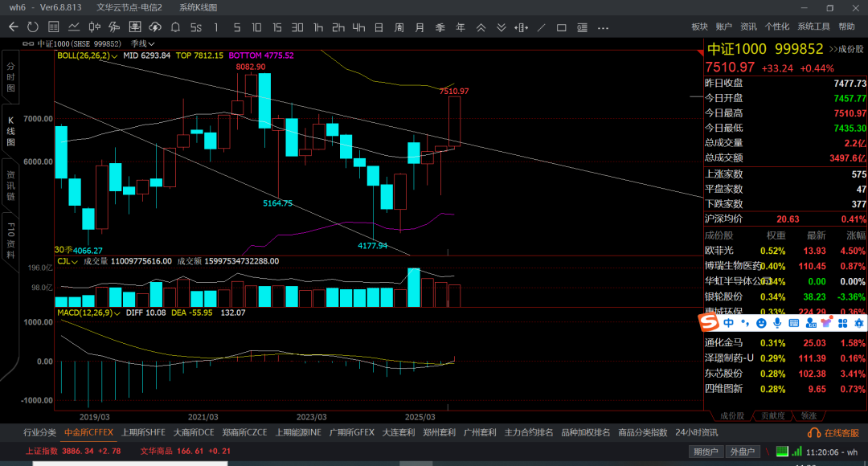
Task: Expand the 季线 period dropdown
Action: pos(143,43)
